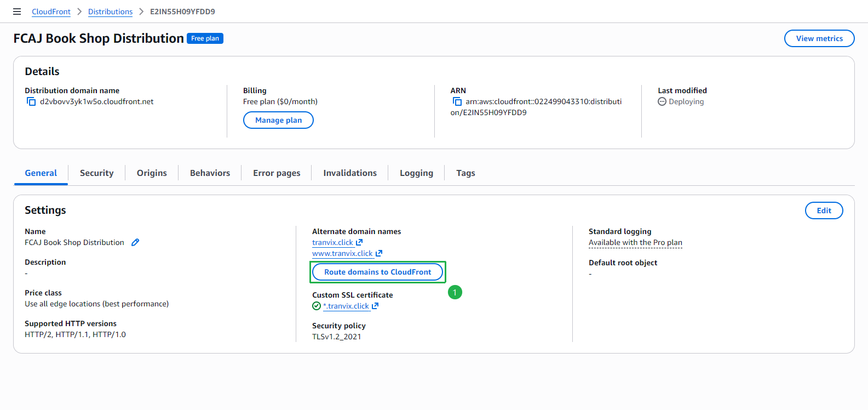Click the HTTP/2, HTTP/1.1, HTTP/1.0 value
The height and width of the screenshot is (410, 868).
(75, 334)
